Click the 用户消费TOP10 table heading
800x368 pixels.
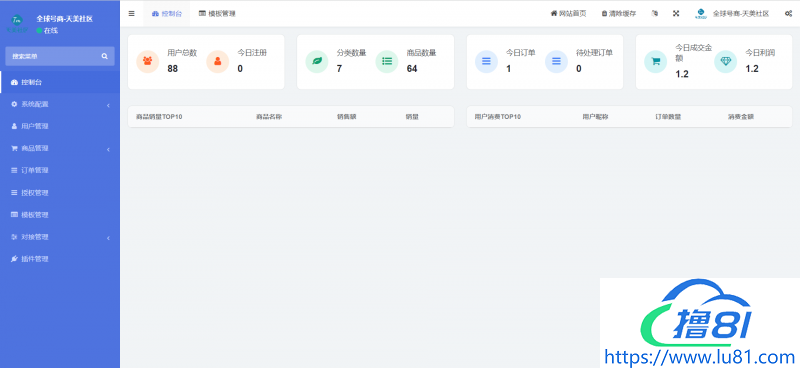point(498,117)
